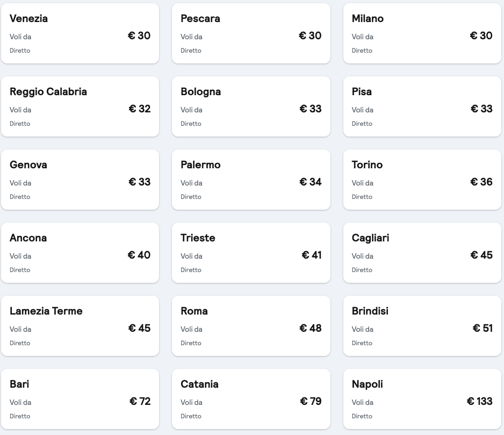This screenshot has height=435, width=504.
Task: Select the Torino destination card
Action: 422,179
